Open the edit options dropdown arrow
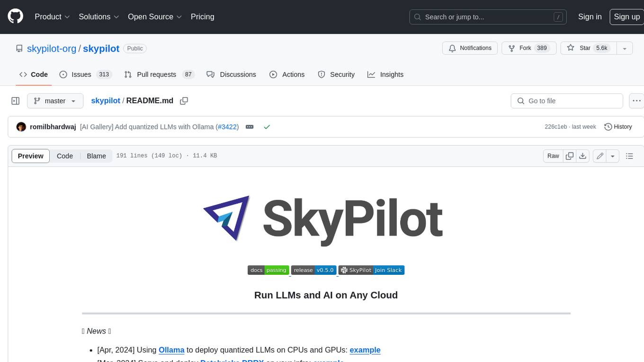Screen dimensions: 644x362 [x=613, y=156]
